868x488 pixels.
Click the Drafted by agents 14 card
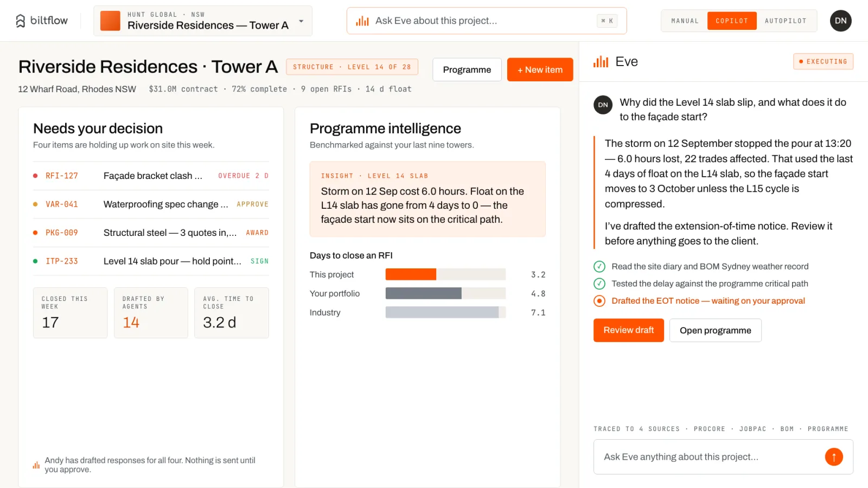(151, 313)
